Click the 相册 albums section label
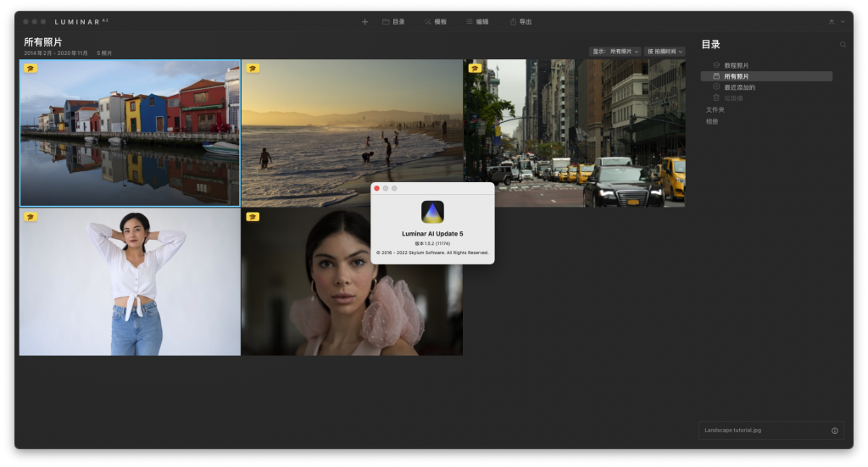The image size is (868, 467). coord(711,122)
